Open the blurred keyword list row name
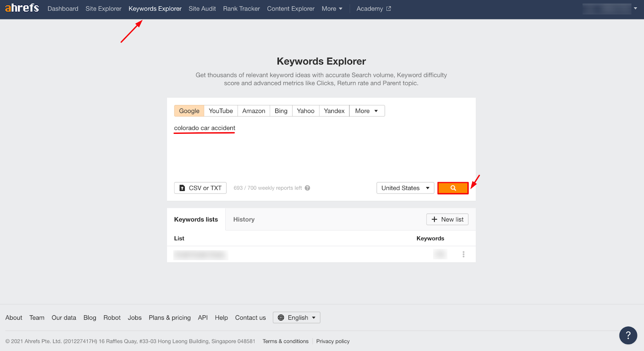Viewport: 644px width, 351px height. tap(200, 255)
